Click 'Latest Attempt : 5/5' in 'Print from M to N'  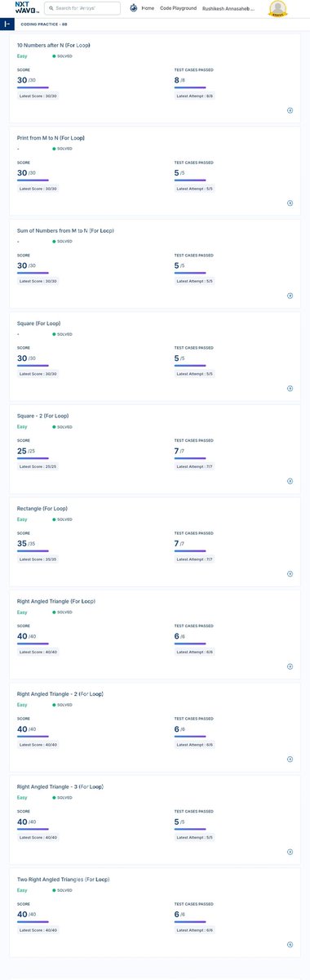(195, 189)
